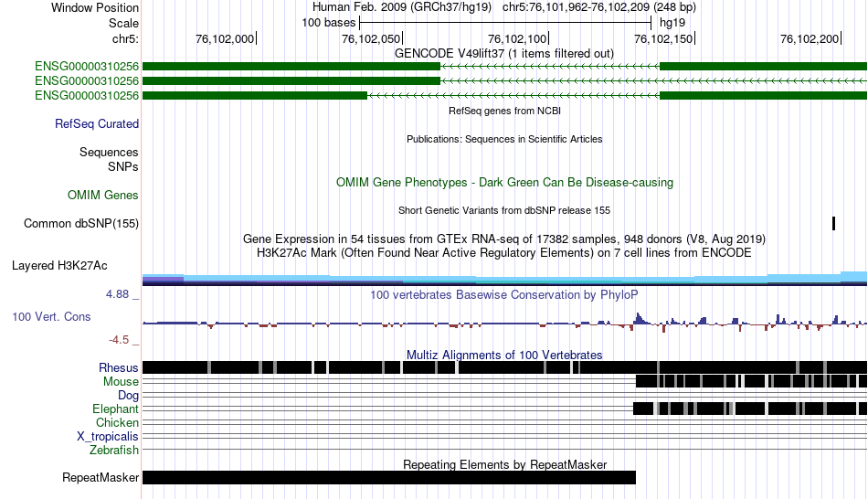
Task: Click the 100 bases scale bar
Action: coord(505,23)
